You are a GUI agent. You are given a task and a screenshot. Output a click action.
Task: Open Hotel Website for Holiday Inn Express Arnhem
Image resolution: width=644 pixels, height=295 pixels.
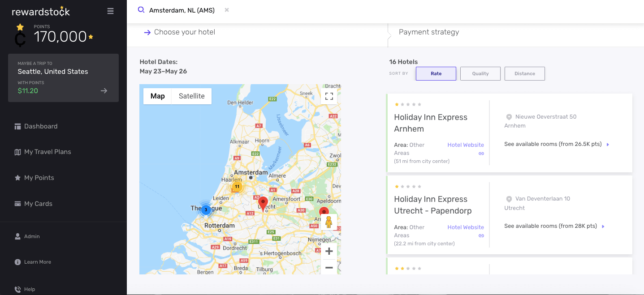466,145
